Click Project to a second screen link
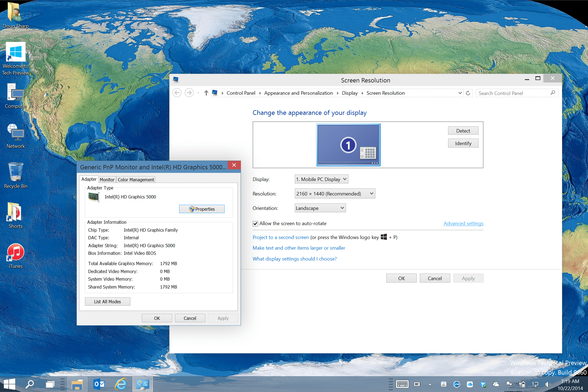Screen dimensions: 588x392 point(281,237)
